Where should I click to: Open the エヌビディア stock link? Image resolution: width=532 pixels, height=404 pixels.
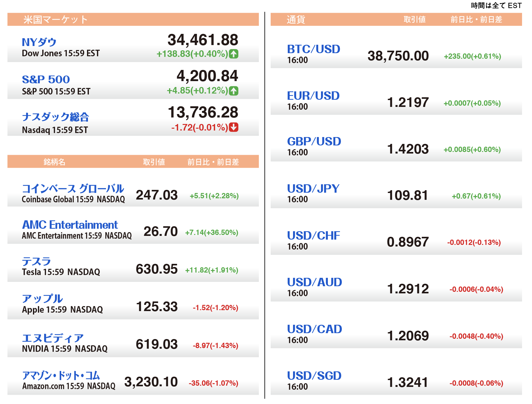(53, 338)
